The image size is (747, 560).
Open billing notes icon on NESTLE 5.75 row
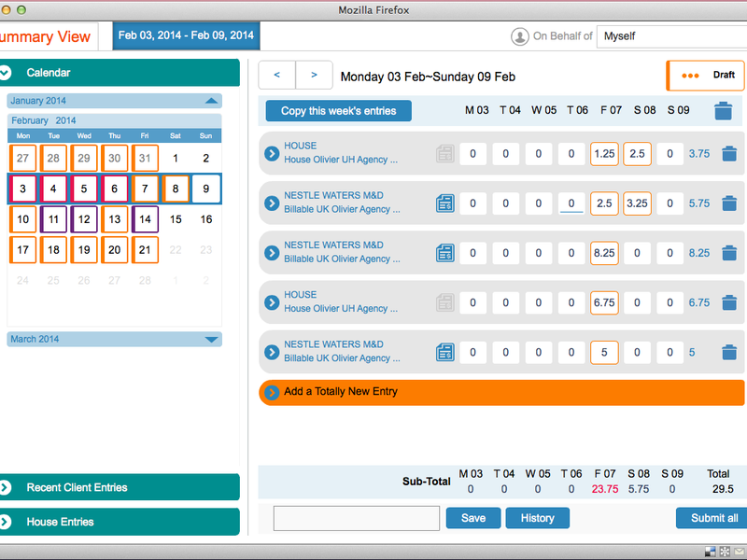[445, 203]
